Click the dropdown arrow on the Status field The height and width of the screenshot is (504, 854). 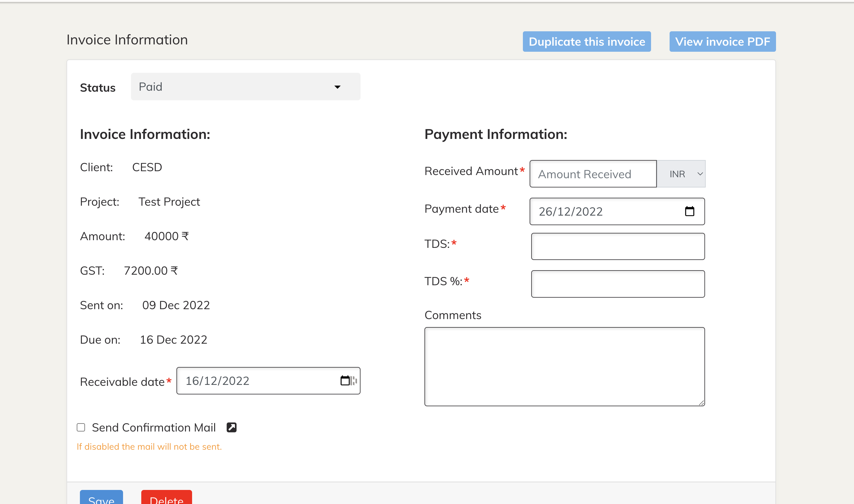tap(337, 87)
